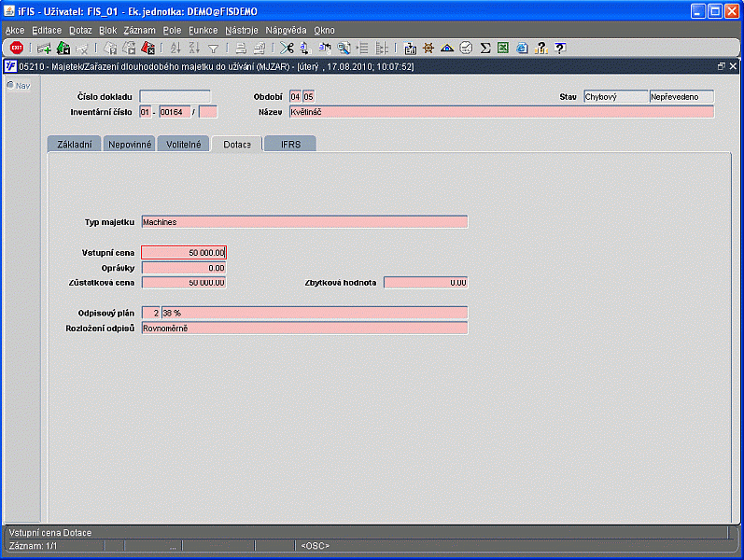Click the context help question window icon

point(560,48)
